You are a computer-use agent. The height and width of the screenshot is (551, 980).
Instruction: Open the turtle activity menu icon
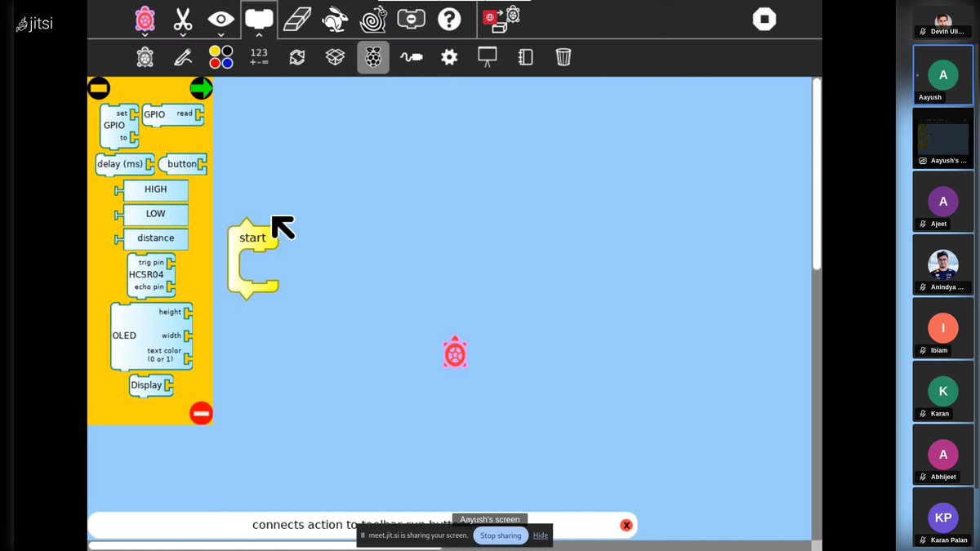click(145, 19)
